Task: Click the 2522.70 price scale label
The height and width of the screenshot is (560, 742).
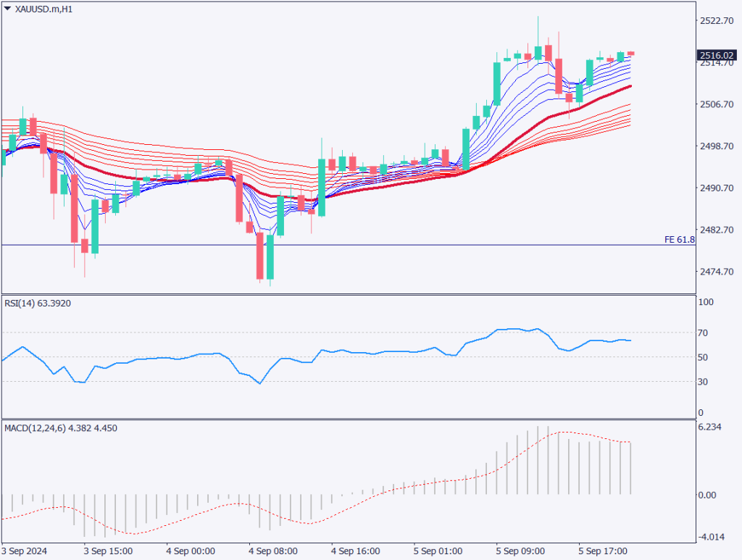Action: click(717, 21)
